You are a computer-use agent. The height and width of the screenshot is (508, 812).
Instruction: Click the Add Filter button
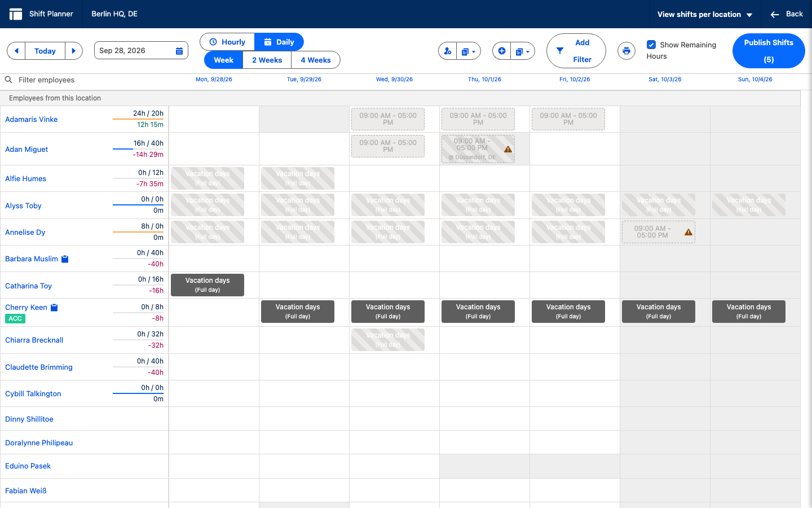pyautogui.click(x=576, y=51)
